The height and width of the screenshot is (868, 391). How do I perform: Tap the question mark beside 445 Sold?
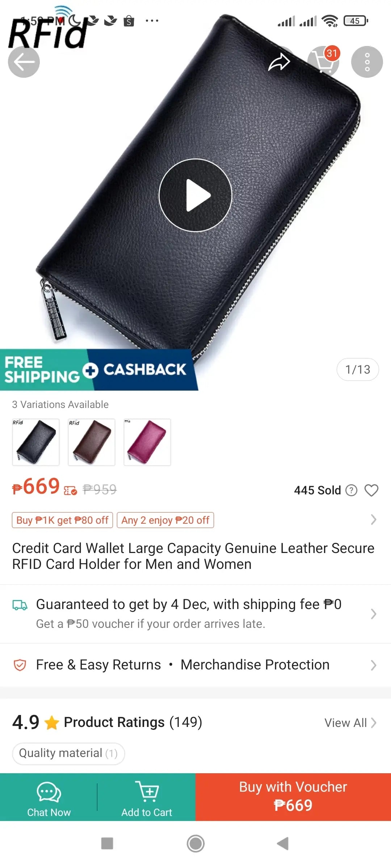[351, 490]
